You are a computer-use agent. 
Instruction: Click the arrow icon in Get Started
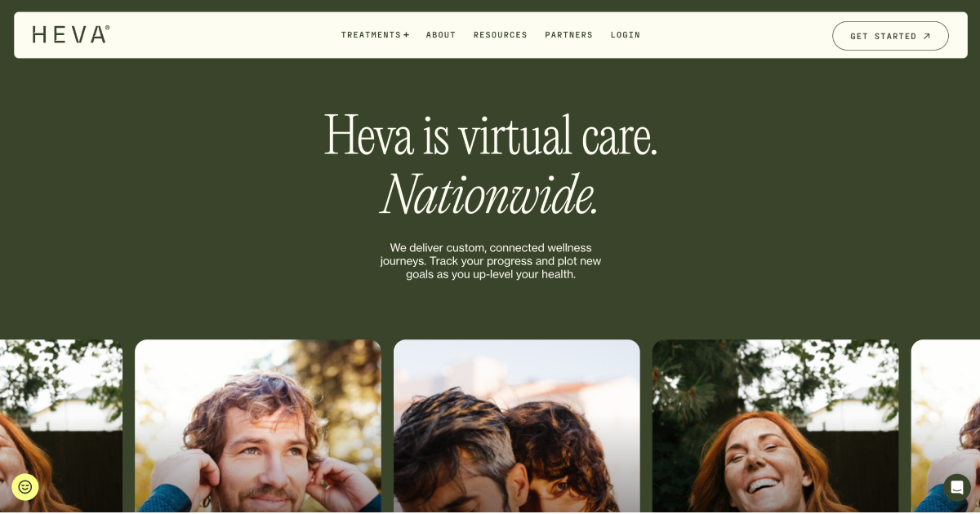(926, 36)
